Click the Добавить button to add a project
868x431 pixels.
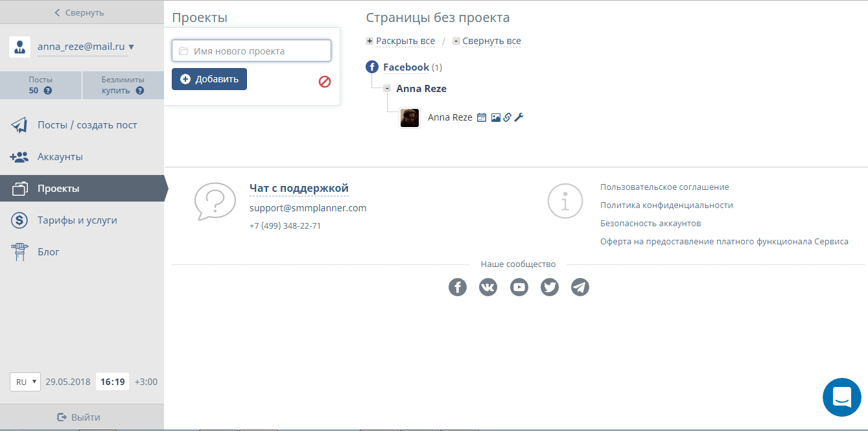(x=209, y=78)
